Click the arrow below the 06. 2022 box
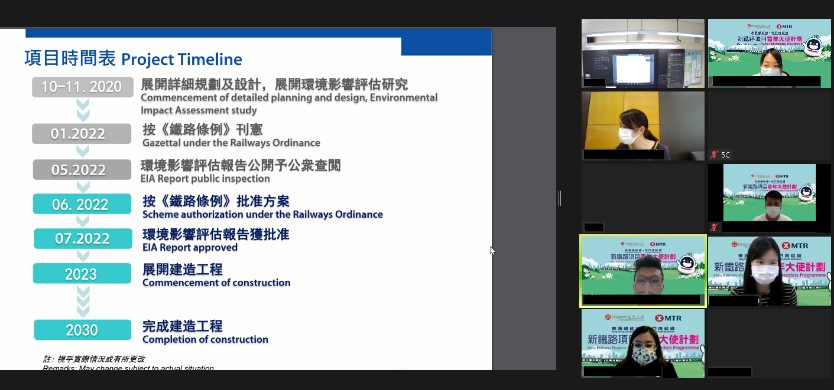The image size is (834, 390). (82, 221)
